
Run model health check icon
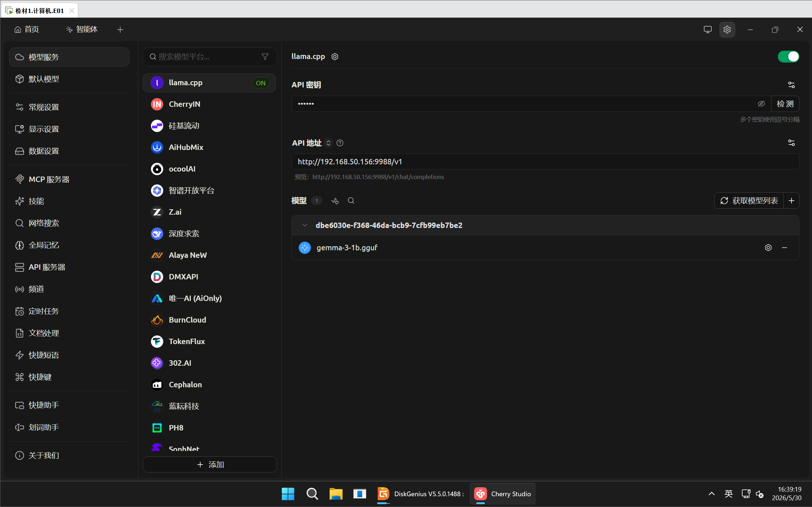point(335,201)
